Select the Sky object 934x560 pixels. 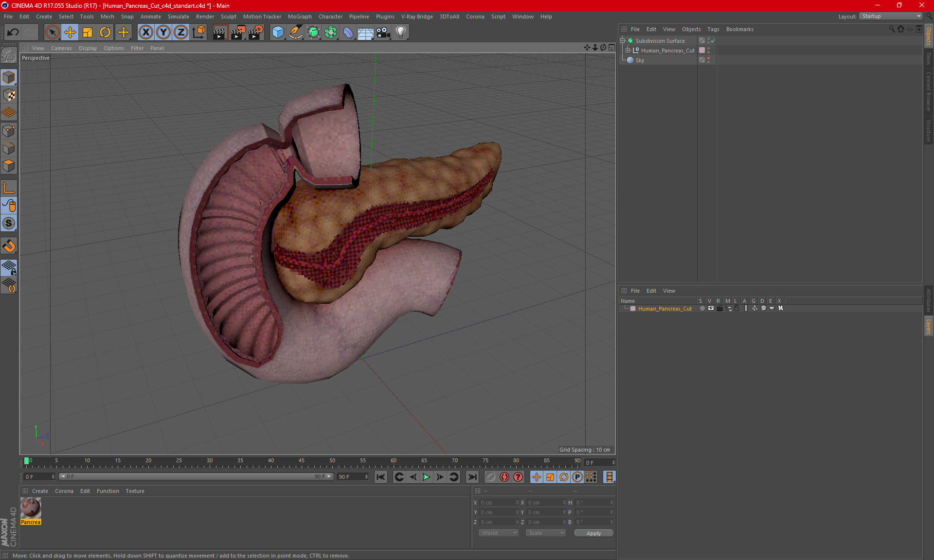coord(640,60)
